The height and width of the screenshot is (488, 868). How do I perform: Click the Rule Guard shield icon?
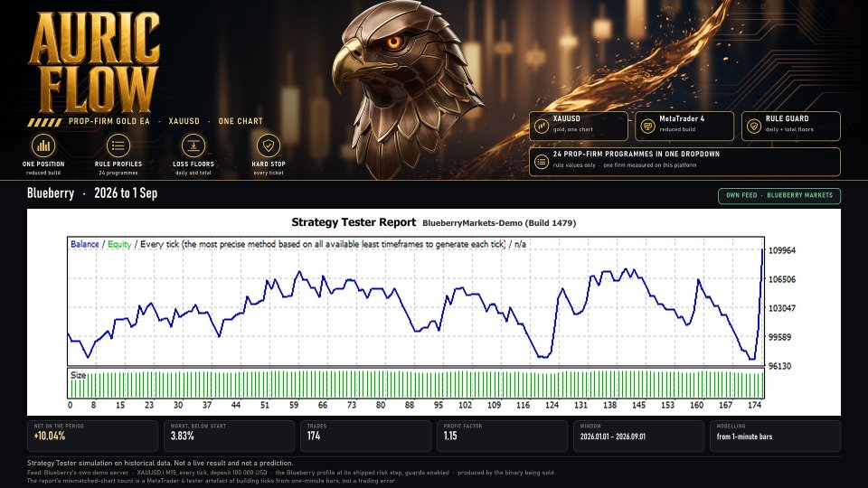tap(753, 127)
